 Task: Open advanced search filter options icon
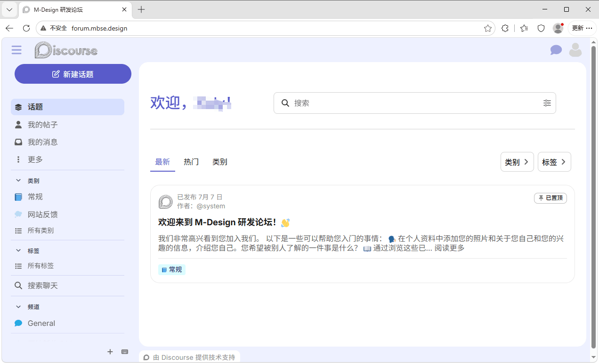click(547, 103)
